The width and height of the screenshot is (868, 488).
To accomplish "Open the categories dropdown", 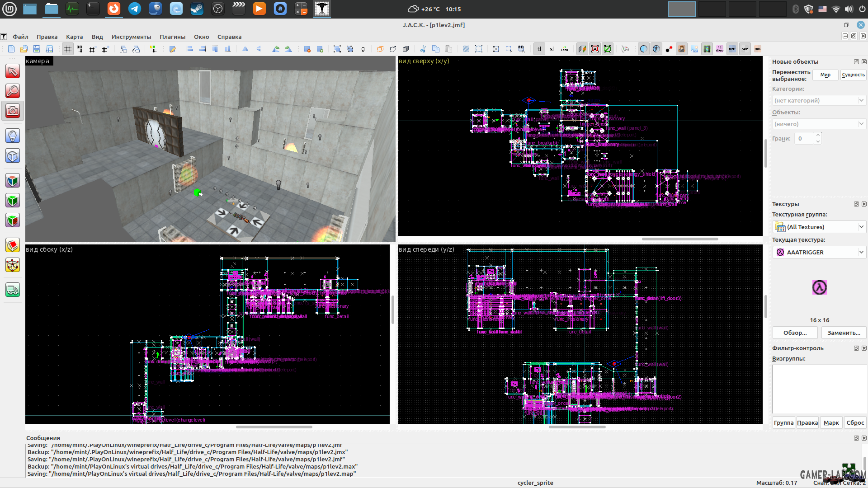I will (819, 100).
